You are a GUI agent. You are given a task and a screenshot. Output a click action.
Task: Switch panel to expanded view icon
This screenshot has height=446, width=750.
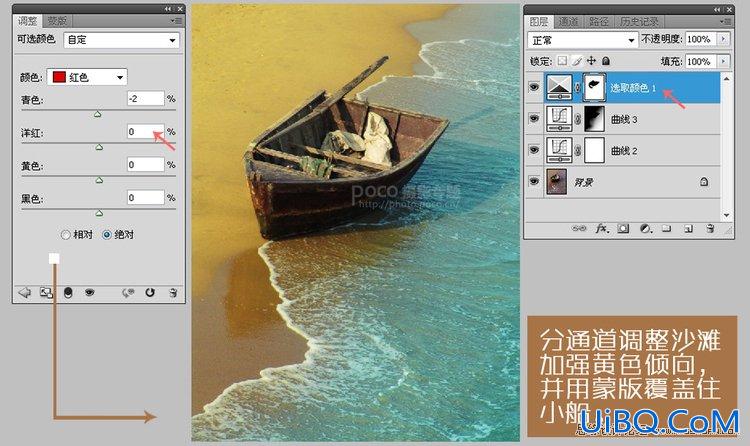[46, 292]
